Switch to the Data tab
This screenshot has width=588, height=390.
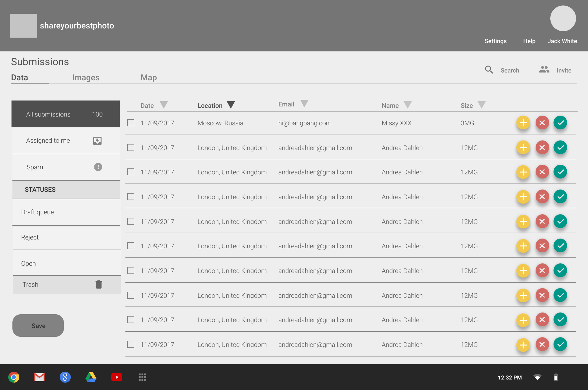click(20, 77)
